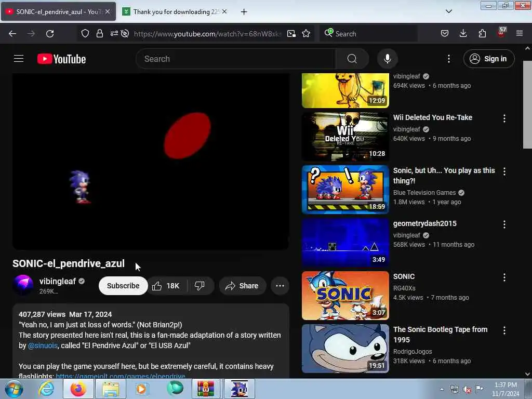
Task: Bookmark this page with the star icon
Action: tap(306, 34)
